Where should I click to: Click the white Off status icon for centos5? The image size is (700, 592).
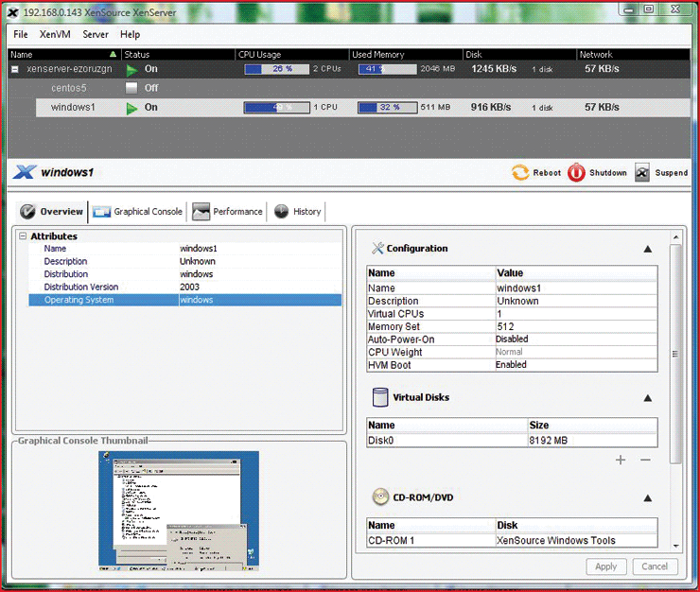(131, 88)
